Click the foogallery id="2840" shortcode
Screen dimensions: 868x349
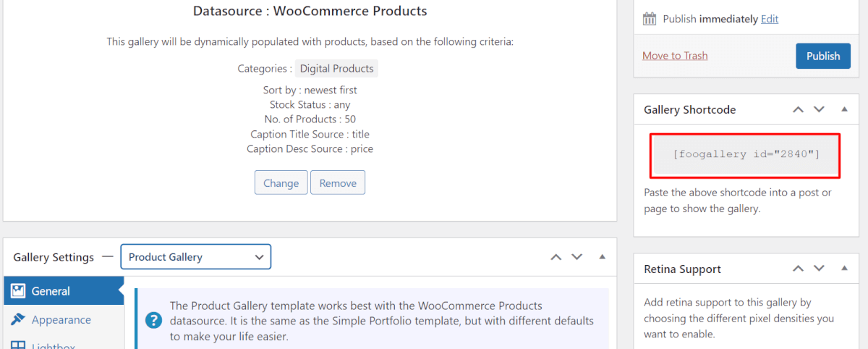[746, 155]
